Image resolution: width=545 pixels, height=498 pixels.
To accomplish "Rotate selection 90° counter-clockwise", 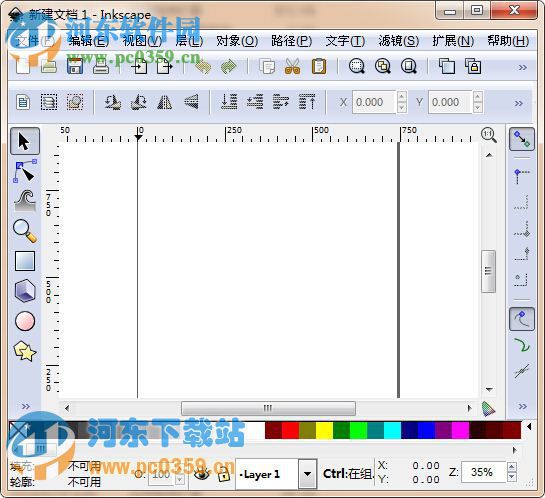I will pos(113,102).
